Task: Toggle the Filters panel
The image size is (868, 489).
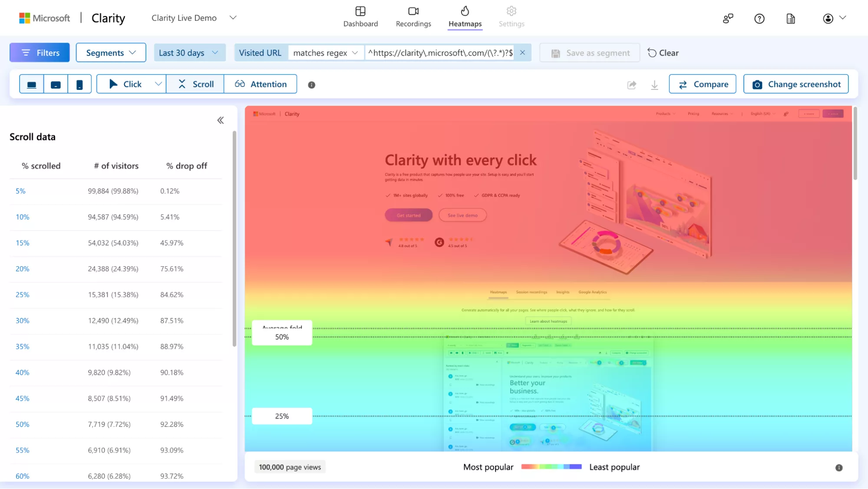Action: (39, 53)
